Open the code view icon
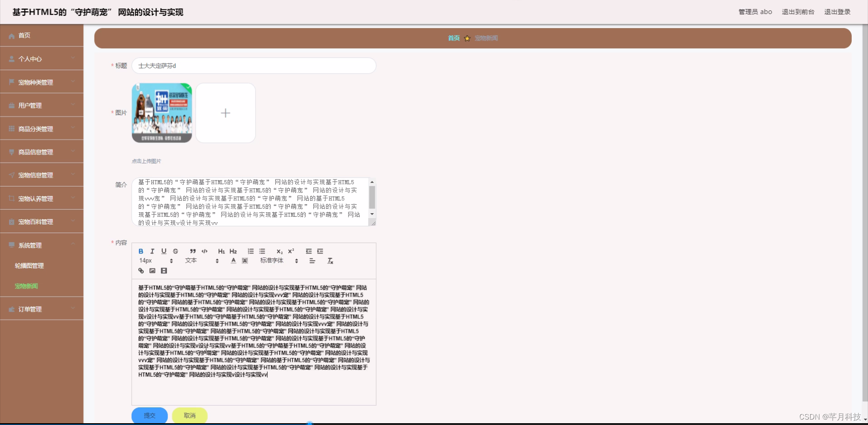 click(204, 251)
